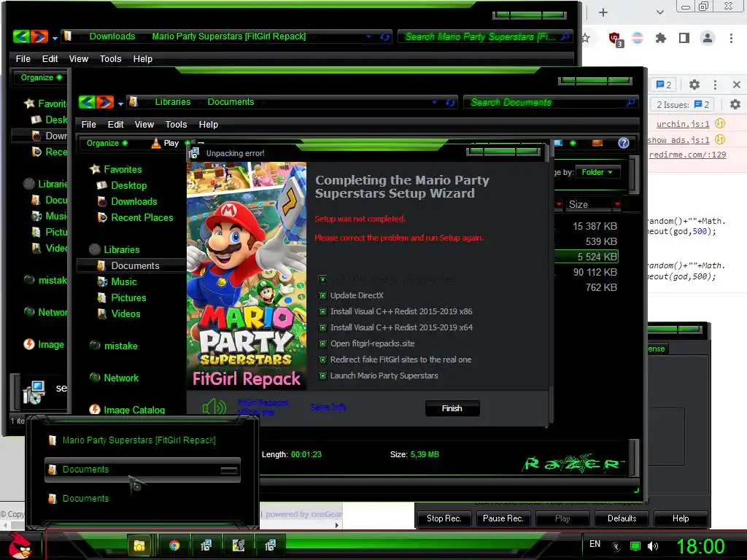Expand address history dropdown in Documents window
The image size is (747, 560).
435,102
